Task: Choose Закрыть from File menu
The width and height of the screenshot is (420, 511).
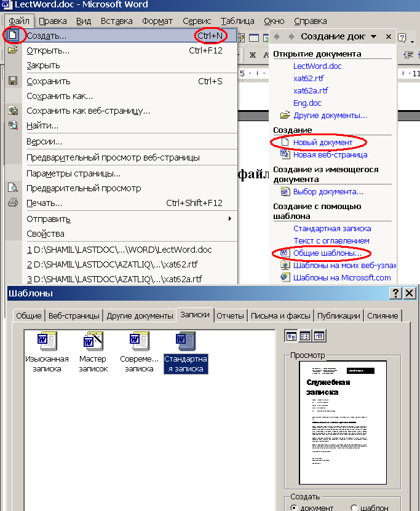Action: pos(130,65)
